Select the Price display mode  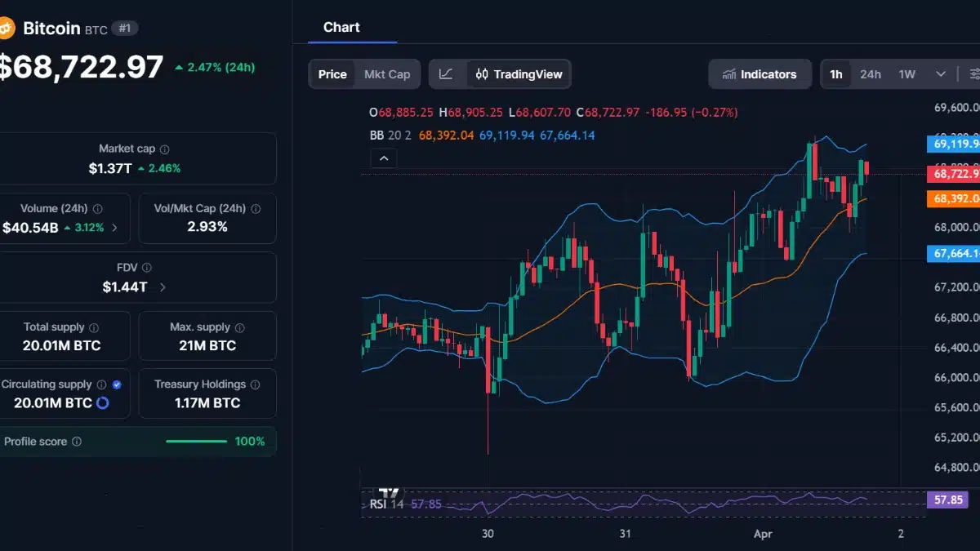[332, 73]
